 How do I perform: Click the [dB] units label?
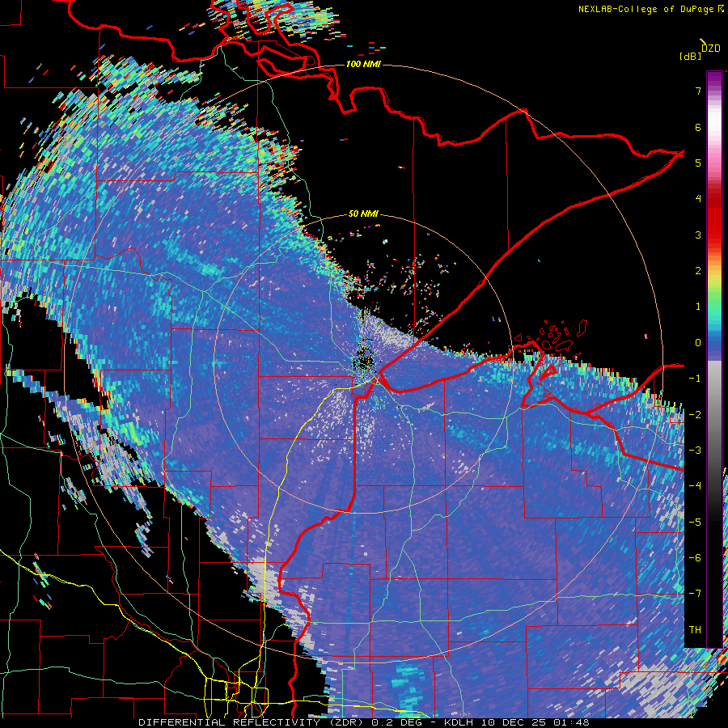(691, 56)
